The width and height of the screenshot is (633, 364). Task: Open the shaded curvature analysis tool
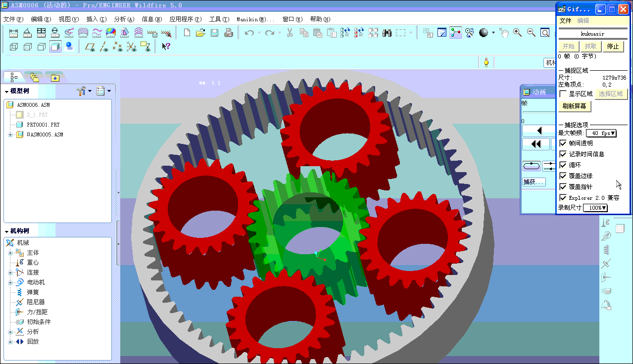pyautogui.click(x=111, y=33)
